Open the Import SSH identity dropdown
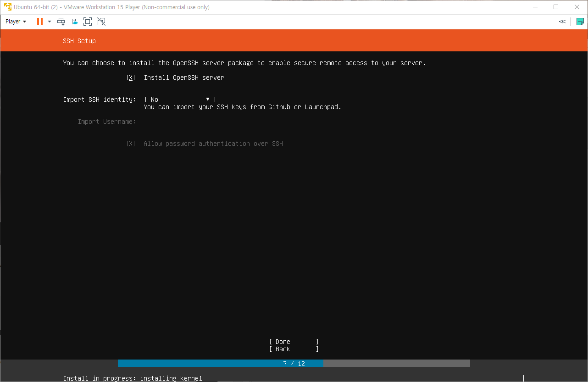 click(180, 100)
